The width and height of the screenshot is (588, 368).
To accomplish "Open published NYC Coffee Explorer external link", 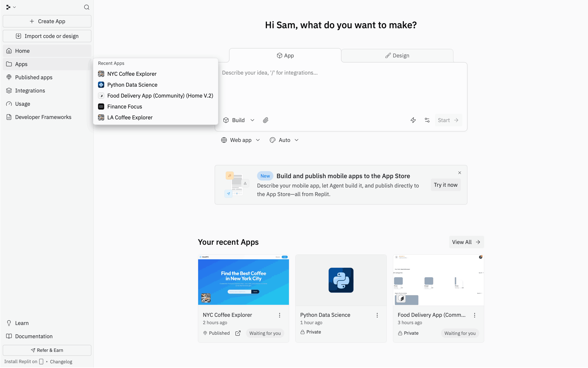I will pos(238,333).
